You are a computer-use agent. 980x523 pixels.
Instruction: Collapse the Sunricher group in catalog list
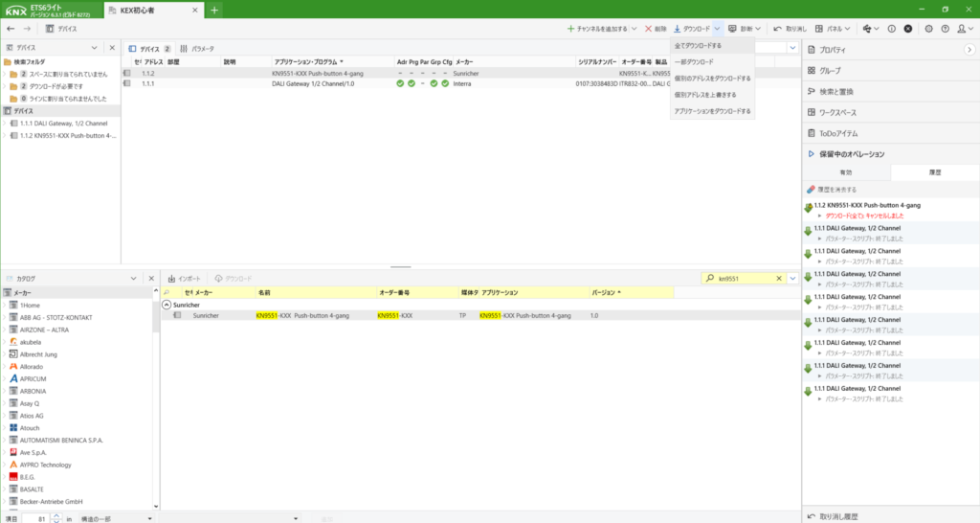pyautogui.click(x=167, y=304)
